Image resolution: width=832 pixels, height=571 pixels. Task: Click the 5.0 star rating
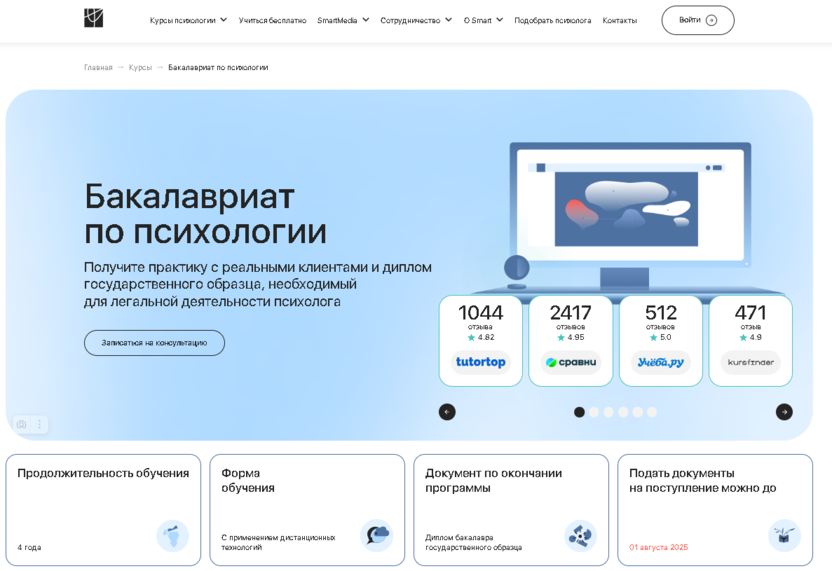click(661, 337)
